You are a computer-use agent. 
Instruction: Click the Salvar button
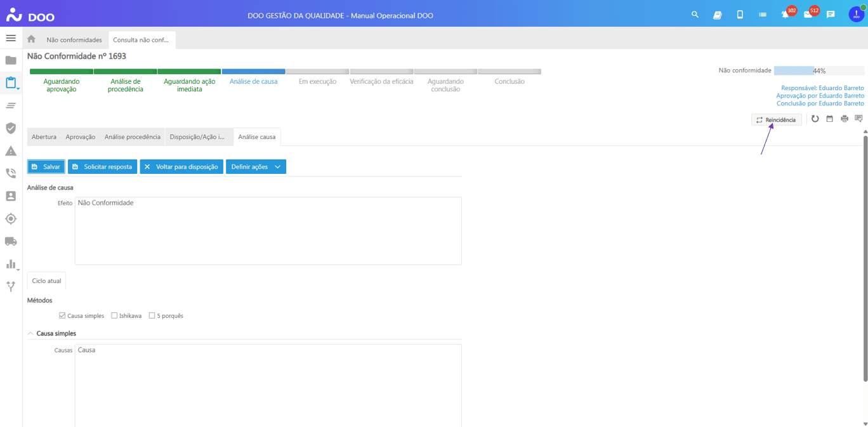[46, 167]
